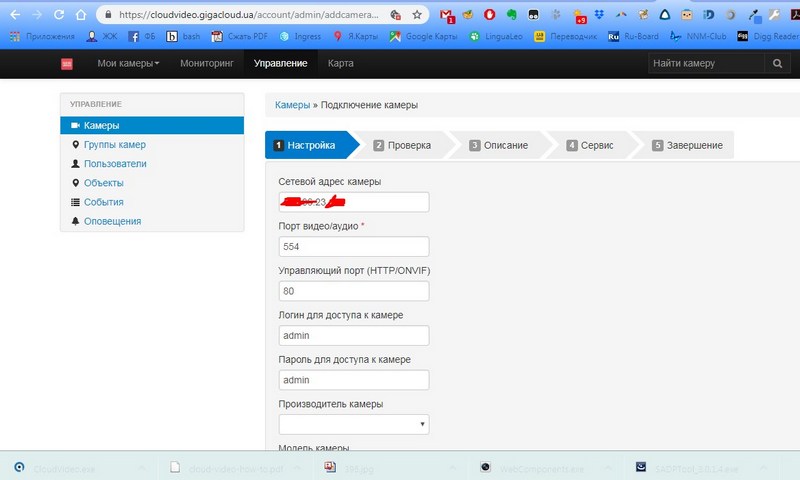
Task: Open the Карта navbar item
Action: pos(341,64)
